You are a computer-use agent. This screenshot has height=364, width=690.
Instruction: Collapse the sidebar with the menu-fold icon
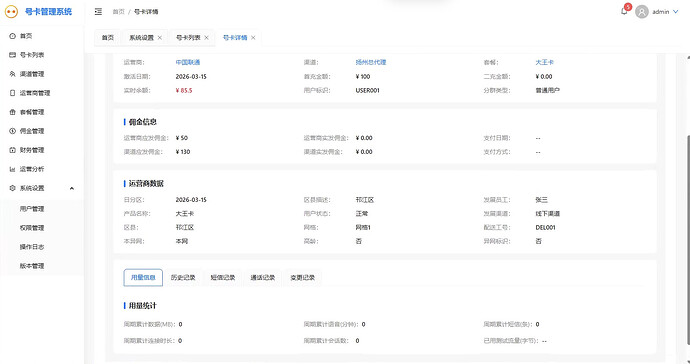[x=98, y=11]
